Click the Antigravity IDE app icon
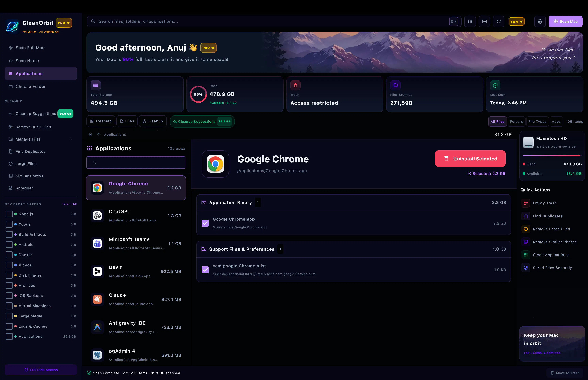Image resolution: width=588 pixels, height=380 pixels. pos(97,327)
